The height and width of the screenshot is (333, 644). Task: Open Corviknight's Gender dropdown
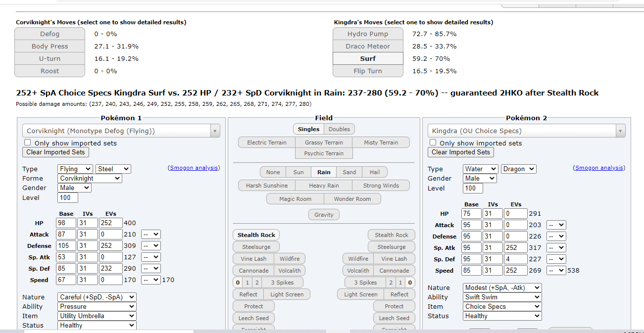coord(74,188)
